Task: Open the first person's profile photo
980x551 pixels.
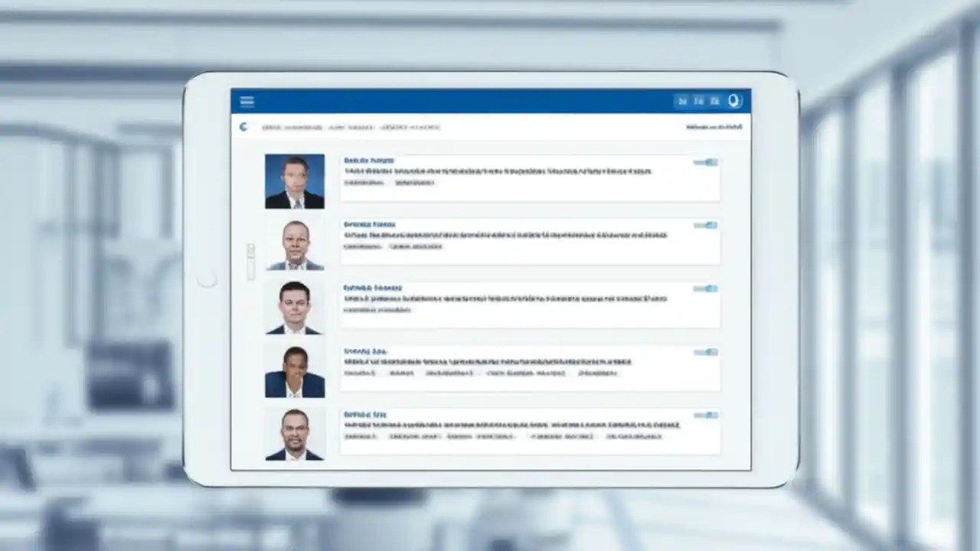Action: tap(295, 181)
